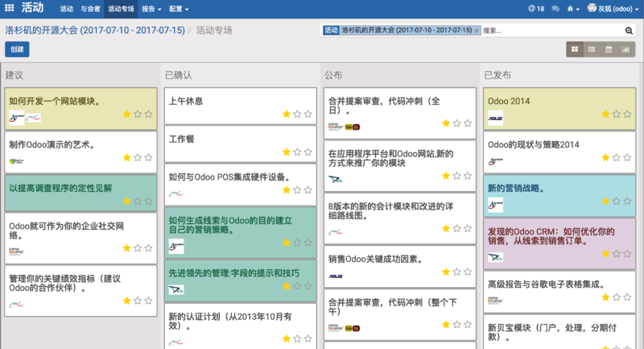Image resolution: width=644 pixels, height=349 pixels.
Task: Click the 建议 column header
Action: pyautogui.click(x=14, y=75)
